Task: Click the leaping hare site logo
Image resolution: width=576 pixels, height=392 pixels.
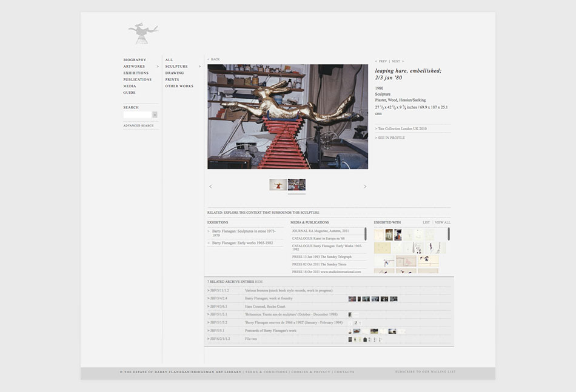Action: pos(143,34)
